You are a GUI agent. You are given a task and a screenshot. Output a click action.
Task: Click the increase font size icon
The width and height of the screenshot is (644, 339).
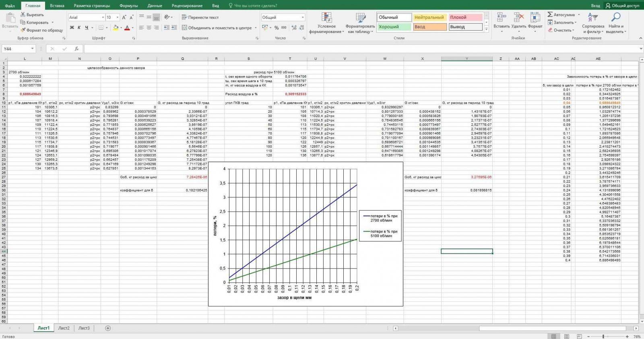(x=124, y=17)
